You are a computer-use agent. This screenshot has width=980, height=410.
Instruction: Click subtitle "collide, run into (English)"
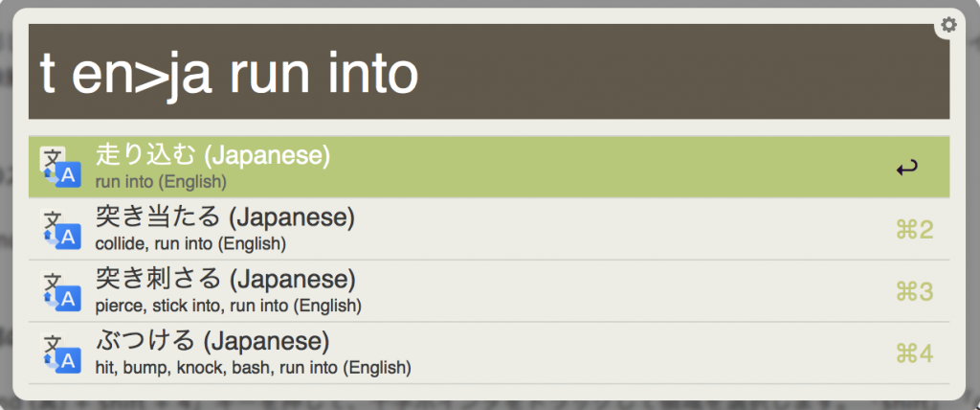point(190,243)
